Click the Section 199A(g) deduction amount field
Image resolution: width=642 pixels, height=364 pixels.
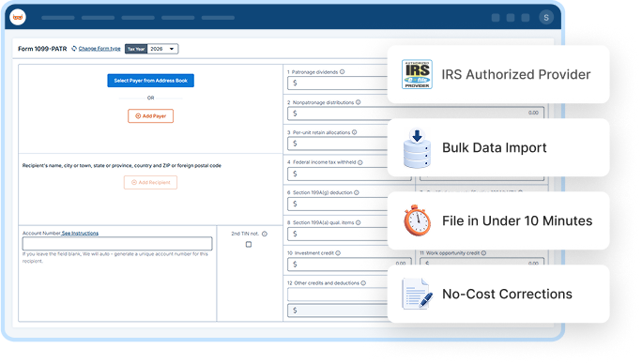[337, 204]
